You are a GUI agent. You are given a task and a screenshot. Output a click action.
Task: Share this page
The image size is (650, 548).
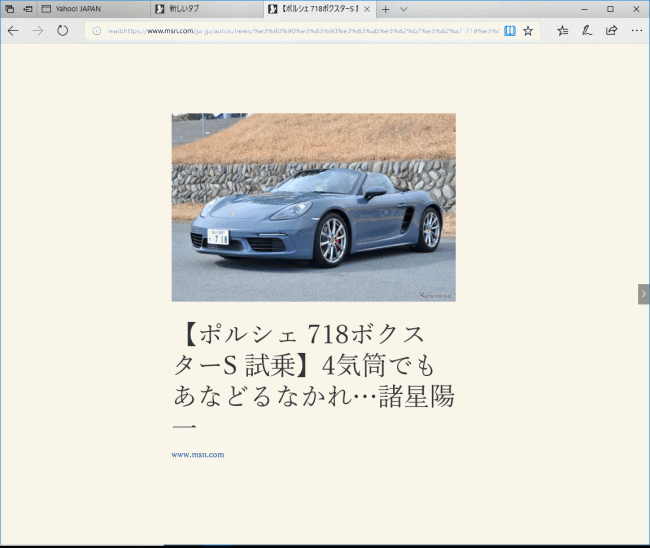tap(611, 31)
